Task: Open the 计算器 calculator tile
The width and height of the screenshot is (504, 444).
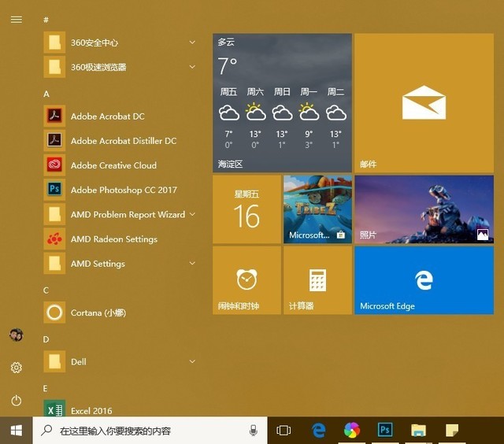Action: (317, 280)
